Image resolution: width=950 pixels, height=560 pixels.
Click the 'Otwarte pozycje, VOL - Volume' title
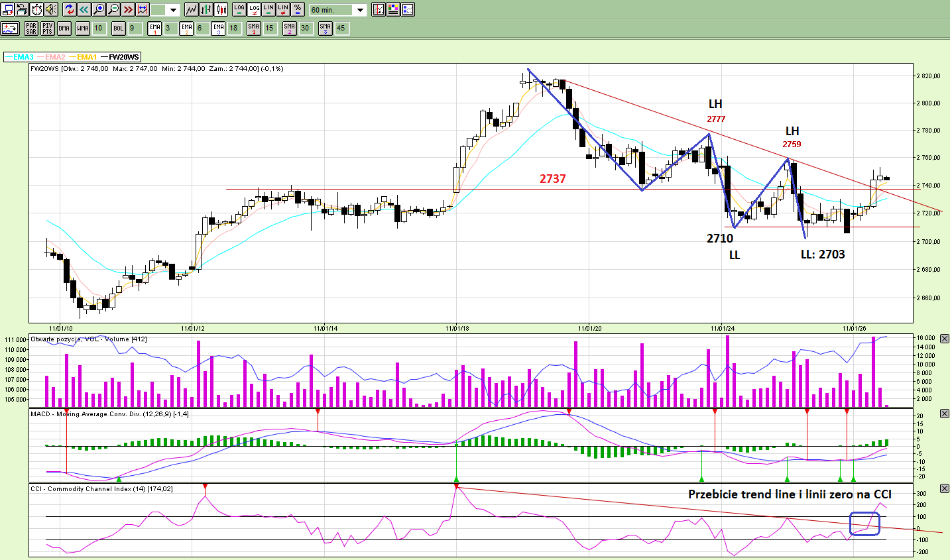pyautogui.click(x=89, y=339)
